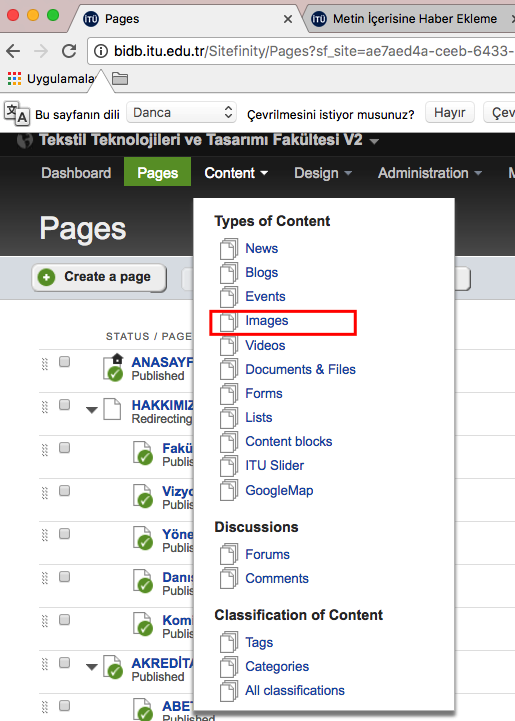This screenshot has width=515, height=721.
Task: Click the site info icon in address bar
Action: 101,51
